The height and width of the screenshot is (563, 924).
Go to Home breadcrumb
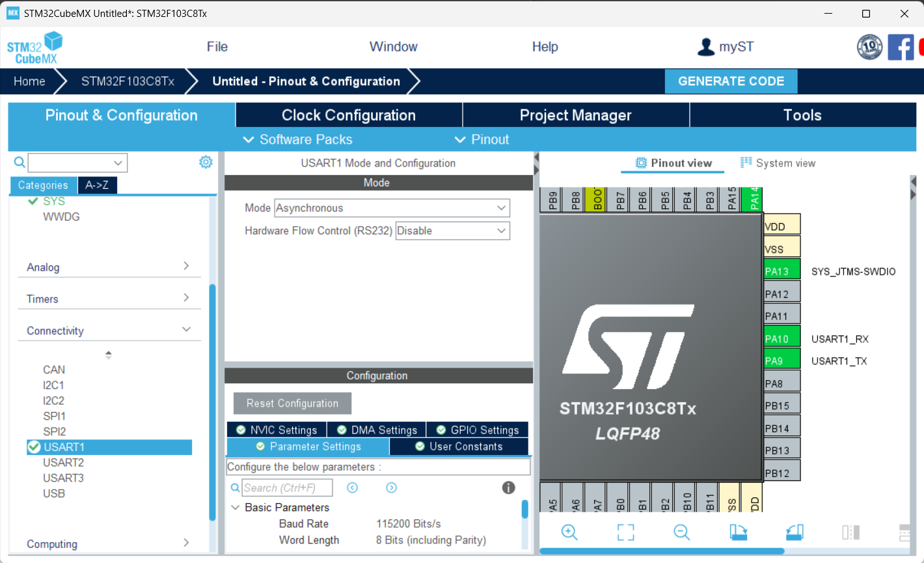(30, 81)
